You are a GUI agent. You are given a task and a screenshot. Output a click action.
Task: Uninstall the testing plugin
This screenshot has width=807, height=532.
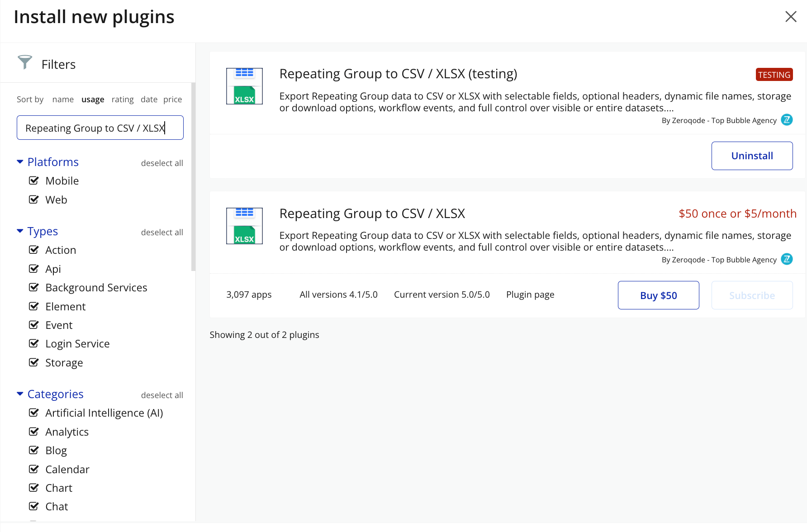752,156
